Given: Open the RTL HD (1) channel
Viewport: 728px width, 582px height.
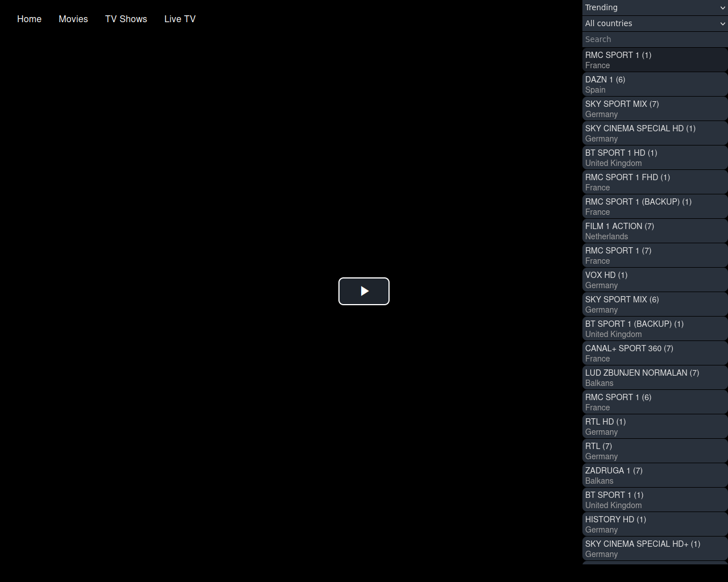Looking at the screenshot, I should [x=655, y=426].
